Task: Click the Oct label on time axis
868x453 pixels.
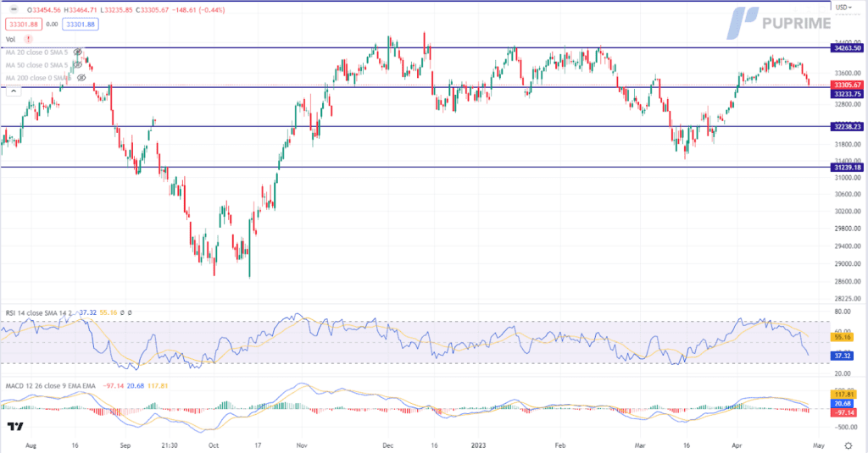Action: [214, 445]
